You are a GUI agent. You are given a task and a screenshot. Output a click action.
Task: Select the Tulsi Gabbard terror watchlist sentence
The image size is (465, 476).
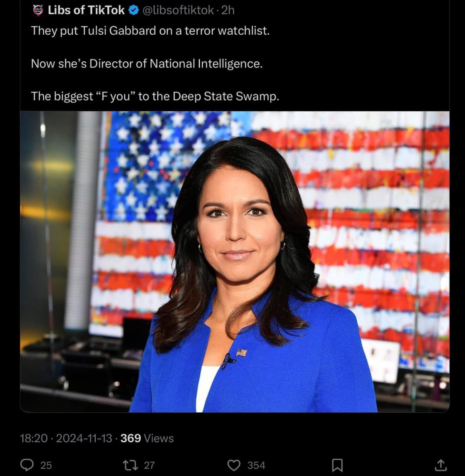click(150, 31)
